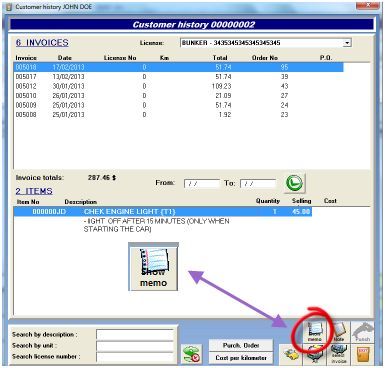Click the Search license number field
385x368 pixels.
(135, 357)
